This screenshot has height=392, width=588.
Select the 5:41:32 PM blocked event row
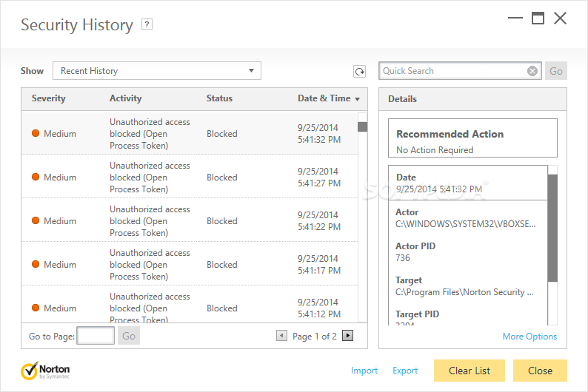pyautogui.click(x=189, y=134)
